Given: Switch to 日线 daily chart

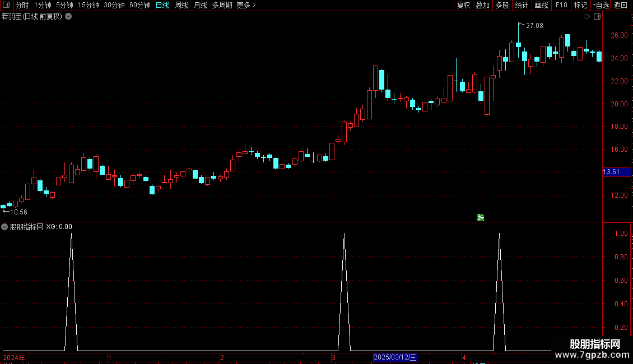Looking at the screenshot, I should point(162,5).
